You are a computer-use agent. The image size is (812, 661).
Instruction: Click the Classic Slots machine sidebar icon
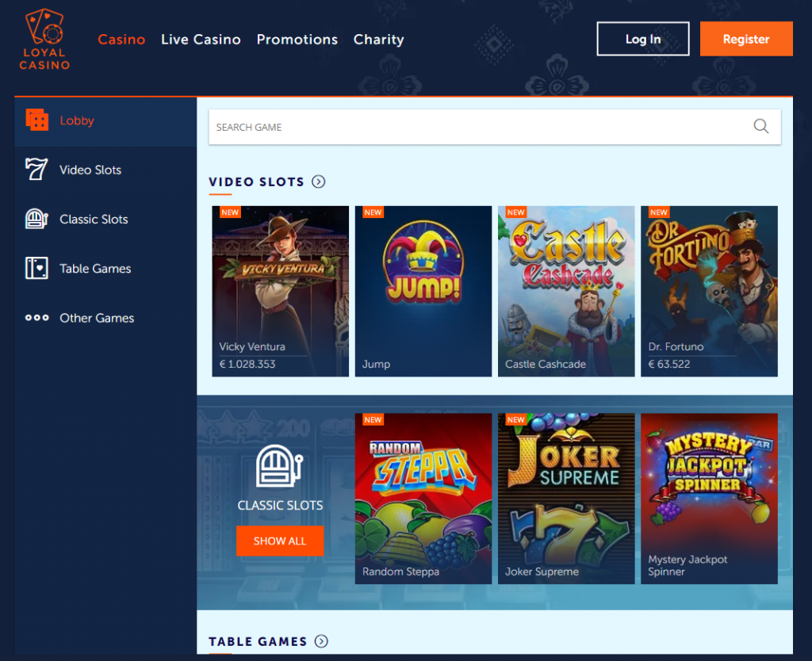36,219
